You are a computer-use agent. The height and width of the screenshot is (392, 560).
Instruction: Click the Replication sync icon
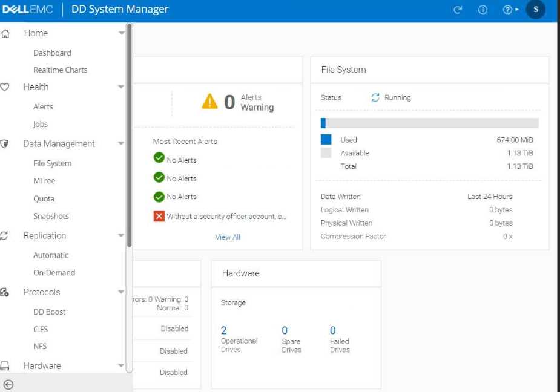coord(5,236)
